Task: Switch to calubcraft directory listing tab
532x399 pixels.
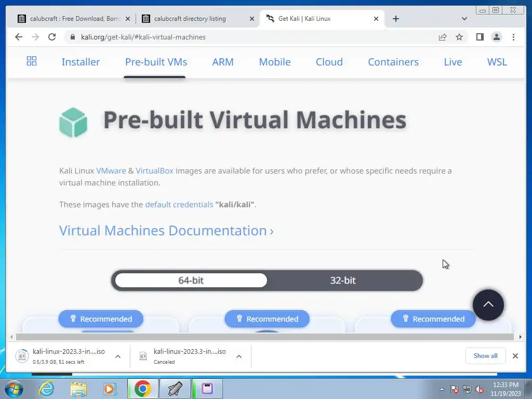Action: pyautogui.click(x=198, y=19)
